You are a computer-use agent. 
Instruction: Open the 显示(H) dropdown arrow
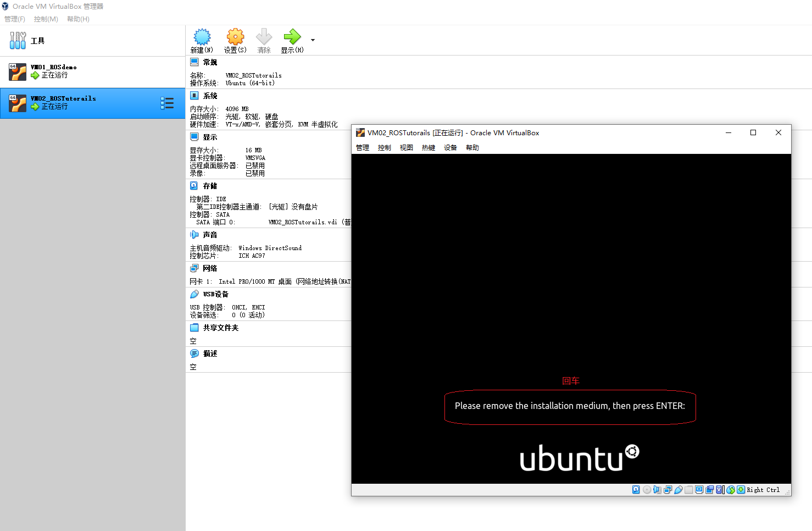click(312, 40)
